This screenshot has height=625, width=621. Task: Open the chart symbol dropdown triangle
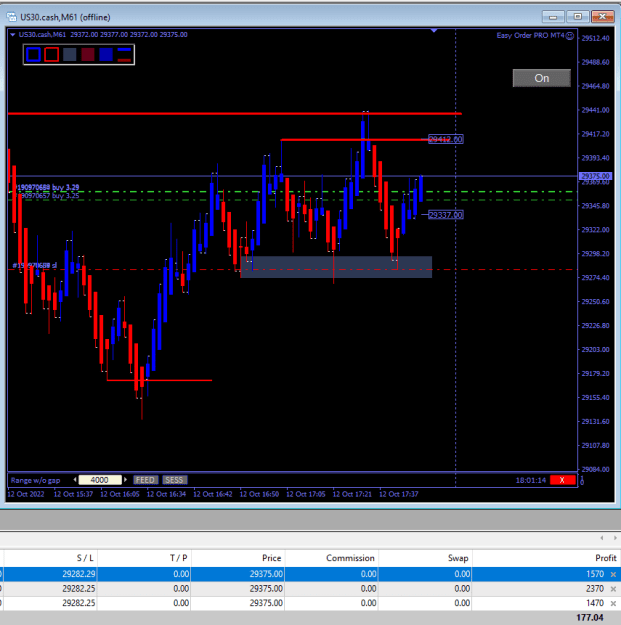coord(13,35)
